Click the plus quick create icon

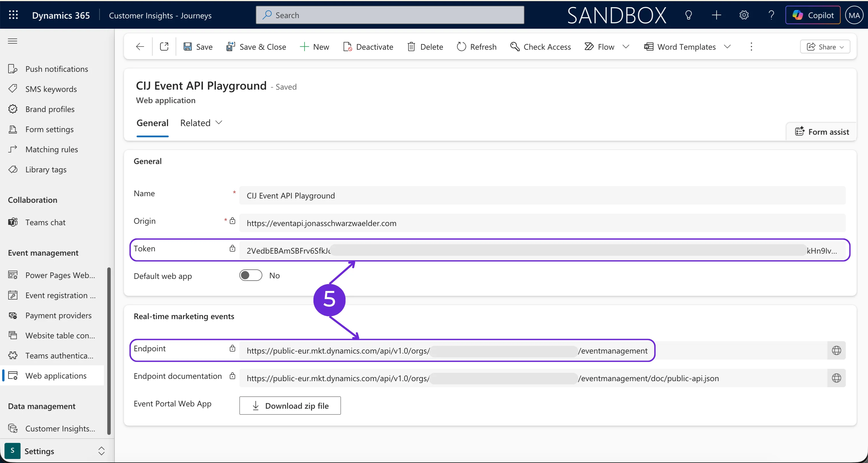point(716,15)
